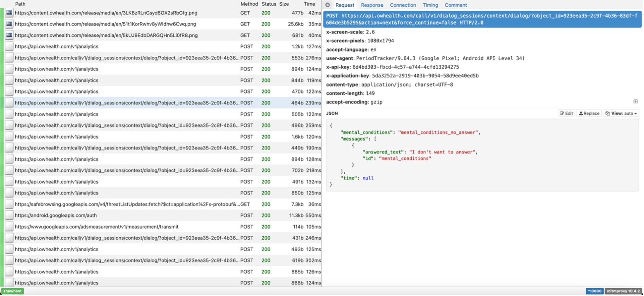
Task: Click file icon of the safebrowsing threatListUpdates flow
Action: [x=9, y=205]
